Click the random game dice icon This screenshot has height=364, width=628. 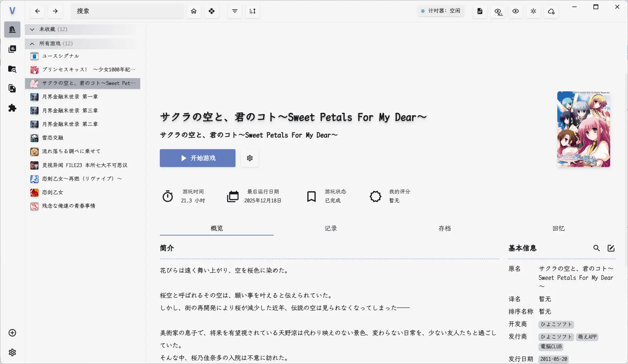212,11
